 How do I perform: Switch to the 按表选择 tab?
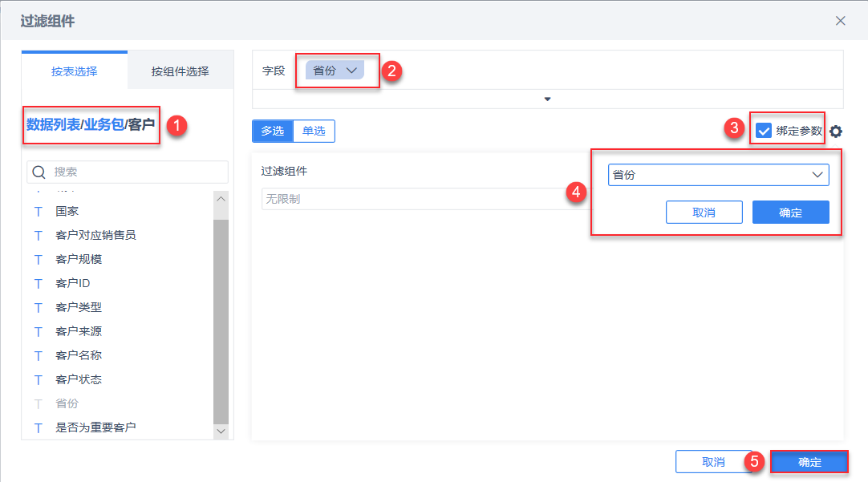pyautogui.click(x=75, y=71)
